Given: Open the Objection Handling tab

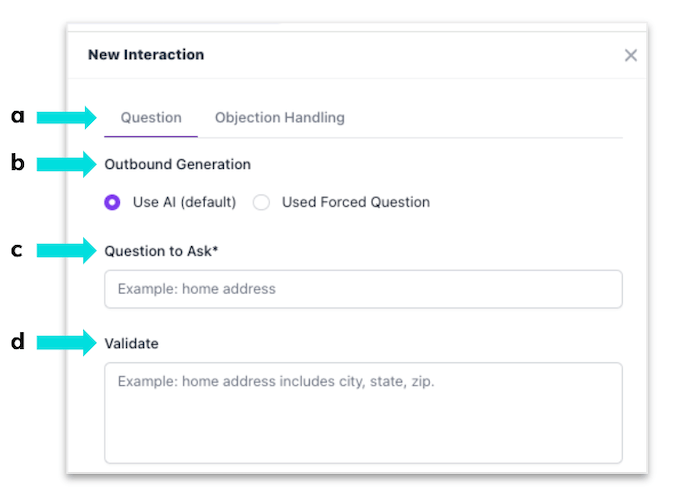Looking at the screenshot, I should coord(279,118).
